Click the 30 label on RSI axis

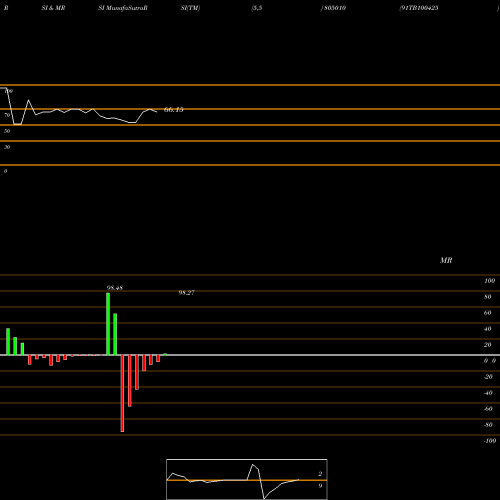[7, 147]
